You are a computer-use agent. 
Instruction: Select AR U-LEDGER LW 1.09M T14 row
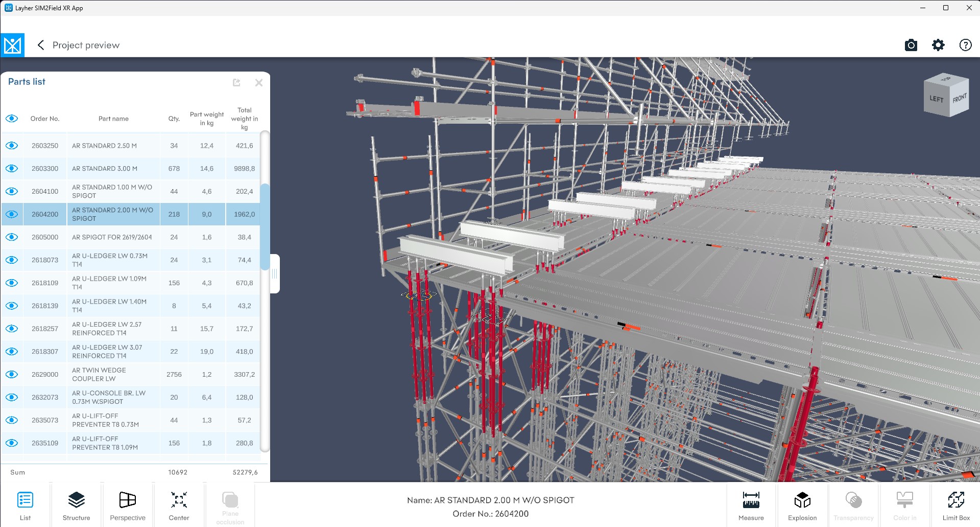point(130,283)
